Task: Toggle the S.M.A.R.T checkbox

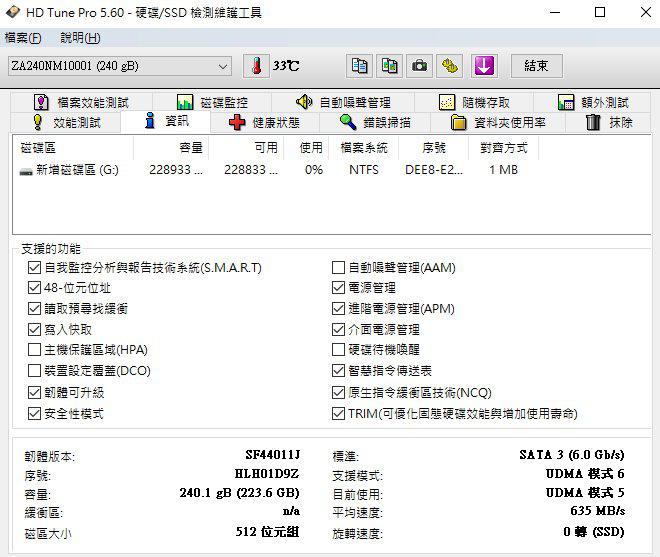Action: pos(35,268)
